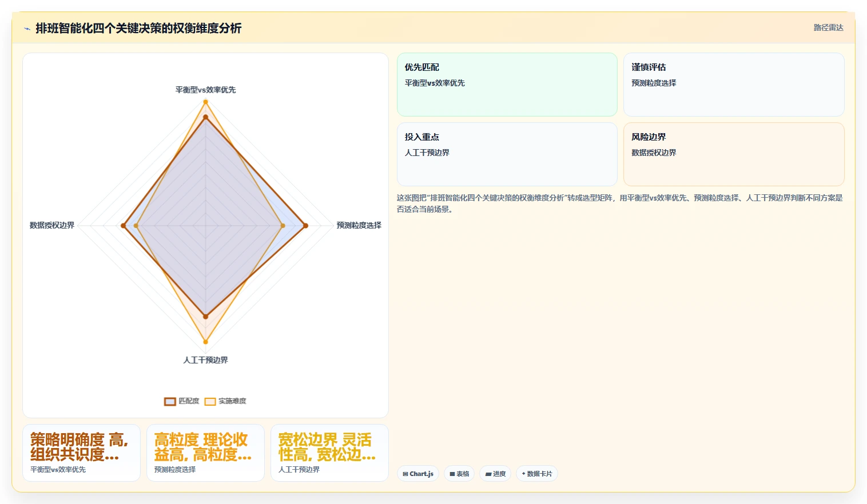Click the 路径雷达 label in header
The width and height of the screenshot is (867, 504).
pyautogui.click(x=828, y=27)
